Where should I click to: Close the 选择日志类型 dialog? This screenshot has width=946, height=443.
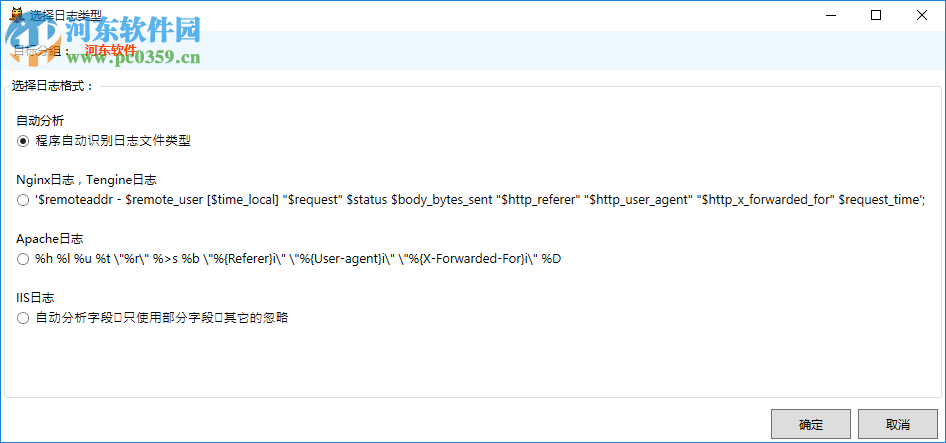click(x=922, y=15)
